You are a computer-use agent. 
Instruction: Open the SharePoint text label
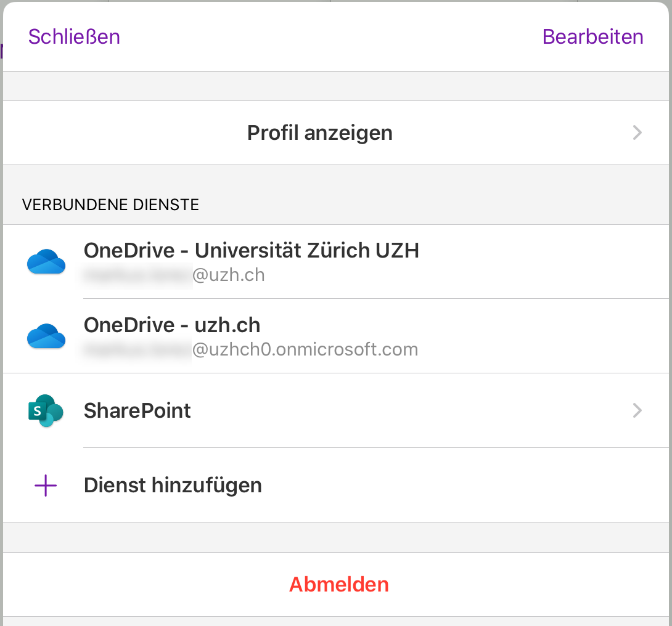(x=137, y=411)
